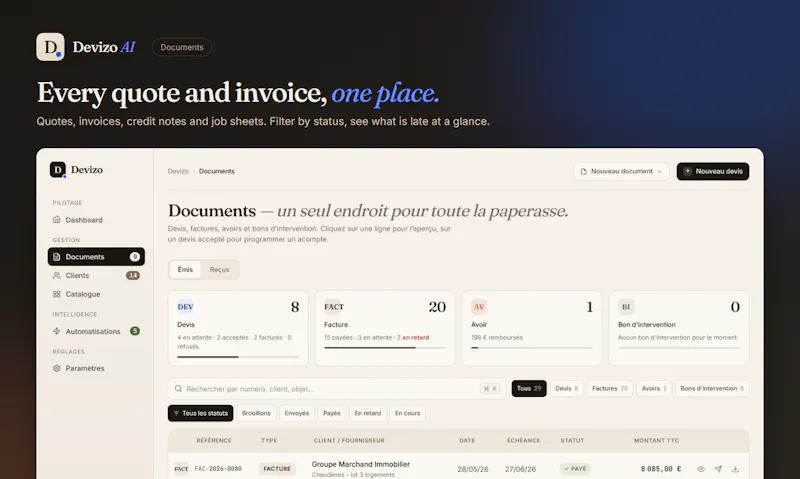Open reference FAC-2026-0088
This screenshot has height=479, width=800.
218,469
